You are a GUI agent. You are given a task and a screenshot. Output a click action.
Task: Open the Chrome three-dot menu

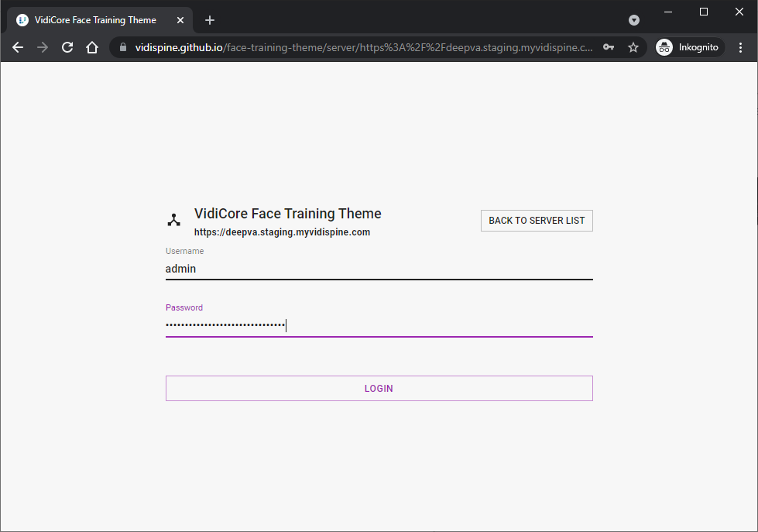(740, 47)
